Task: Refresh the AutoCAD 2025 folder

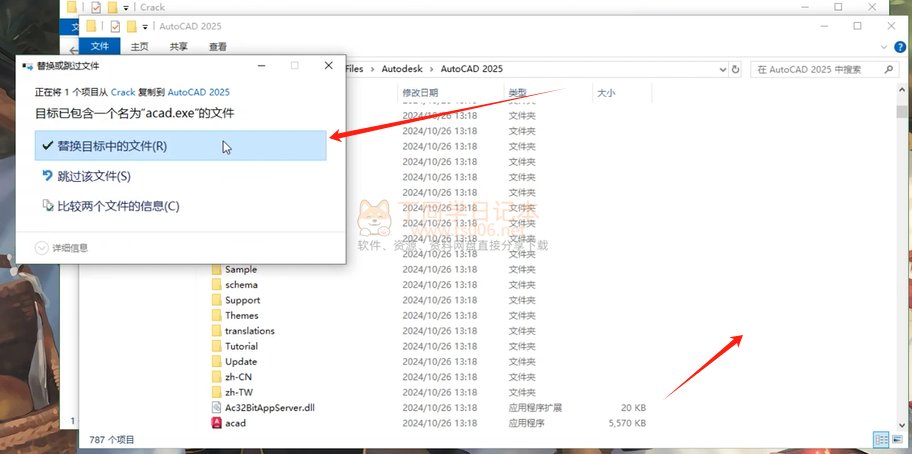Action: (x=735, y=69)
